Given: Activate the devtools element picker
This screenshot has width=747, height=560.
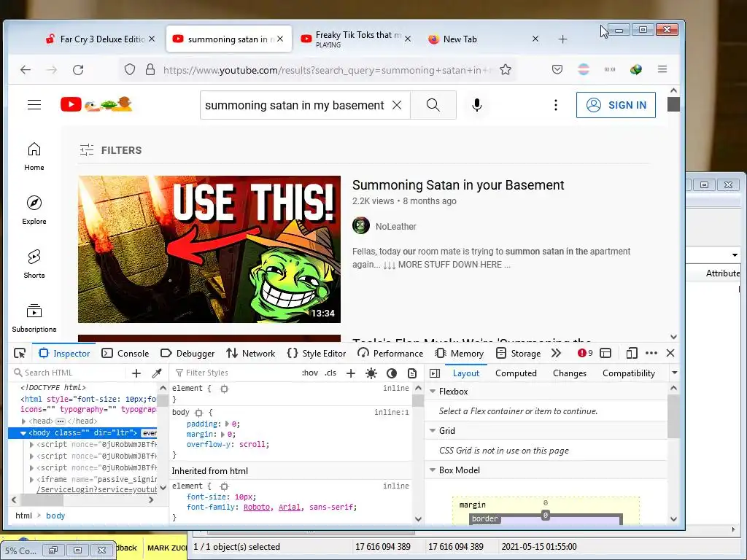Looking at the screenshot, I should pyautogui.click(x=20, y=354).
